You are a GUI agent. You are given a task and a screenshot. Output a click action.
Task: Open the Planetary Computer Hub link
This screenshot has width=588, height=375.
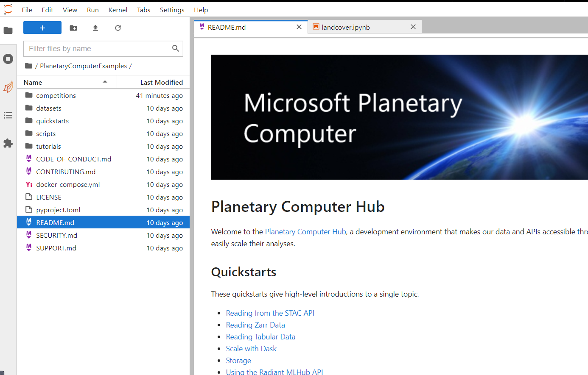tap(305, 231)
